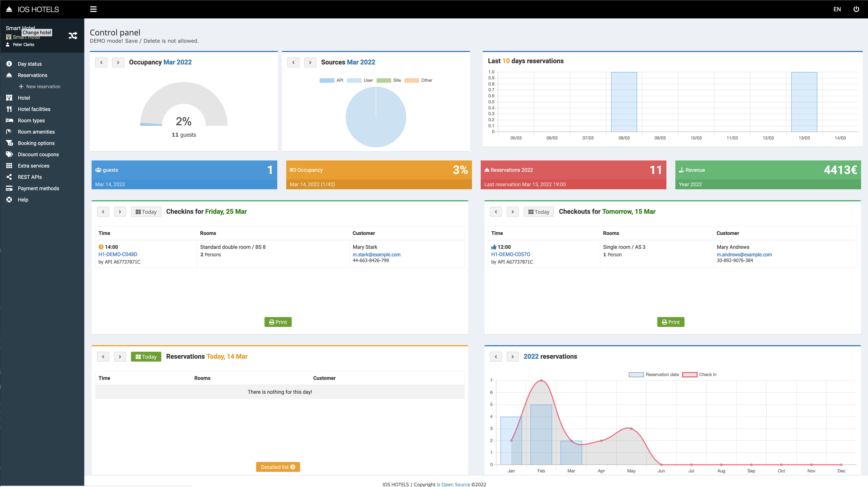Viewport: 868px width, 487px height.
Task: Go to previous month in Sources panel
Action: click(293, 62)
